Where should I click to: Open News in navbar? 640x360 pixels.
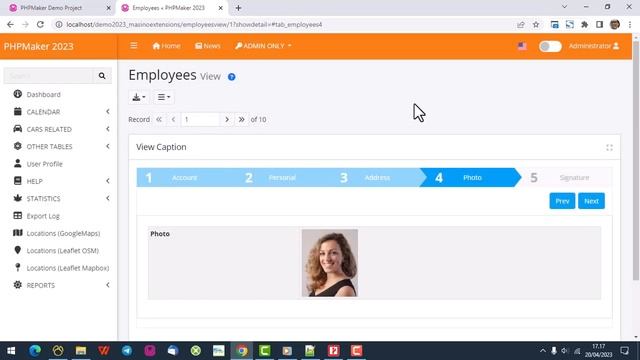coord(207,46)
